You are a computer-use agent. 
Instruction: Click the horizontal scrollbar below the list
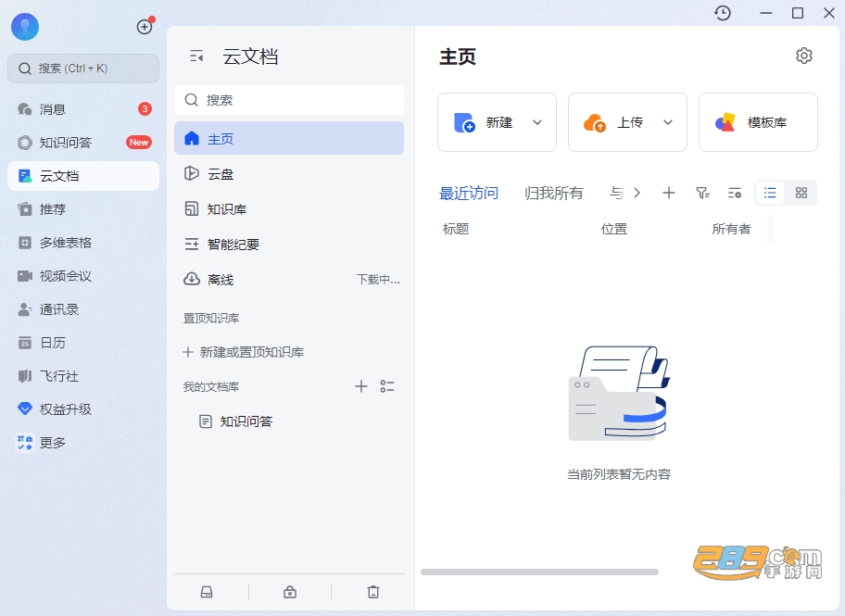[x=539, y=572]
